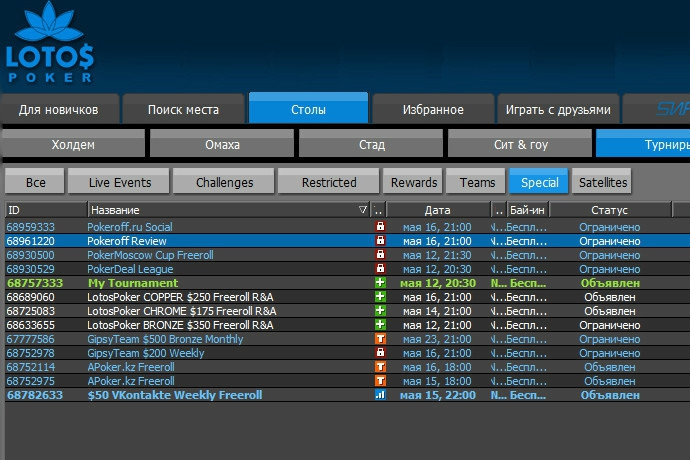Select LotosPoker COPPER $250 Freeroll R&A
Viewport: 690px width, 460px height.
[x=180, y=297]
